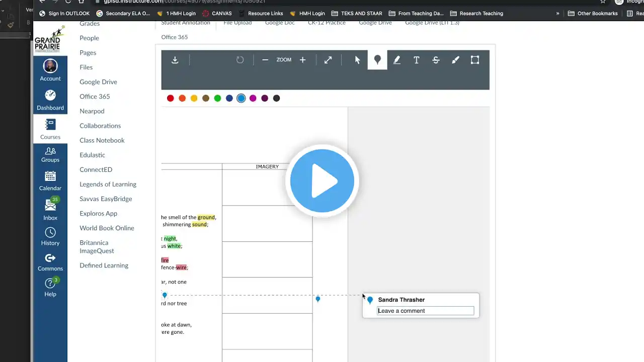
Task: Switch to the pointer selection tool
Action: (x=358, y=60)
